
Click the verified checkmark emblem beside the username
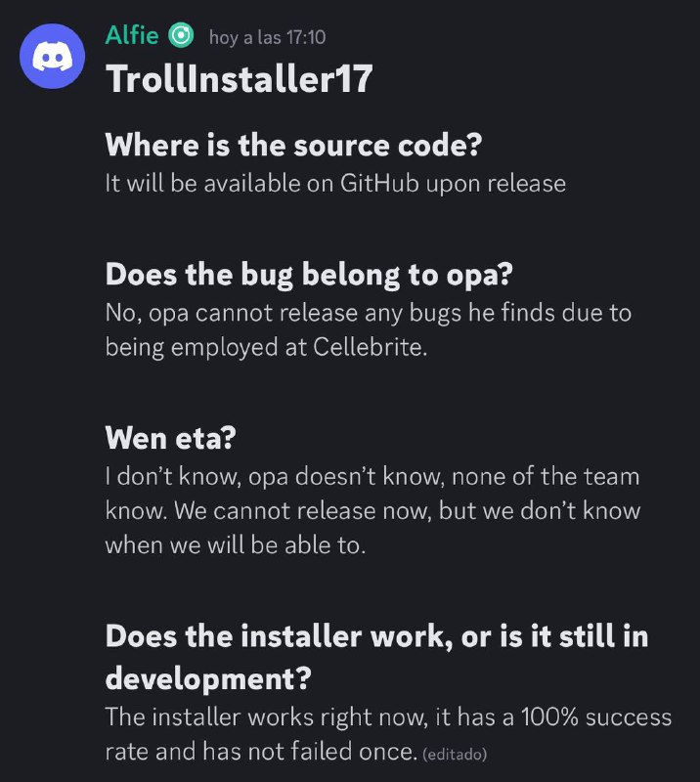(179, 35)
